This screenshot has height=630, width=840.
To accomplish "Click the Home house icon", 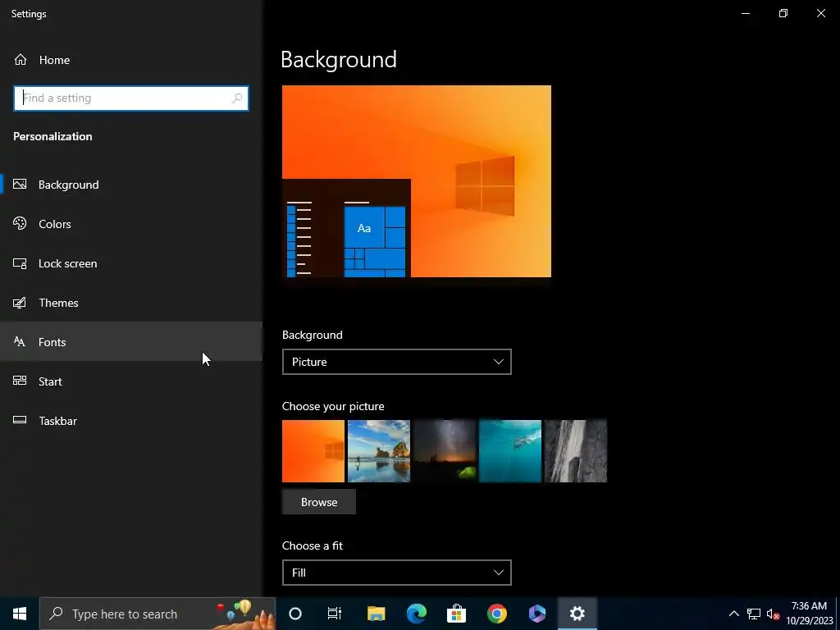I will tap(21, 59).
